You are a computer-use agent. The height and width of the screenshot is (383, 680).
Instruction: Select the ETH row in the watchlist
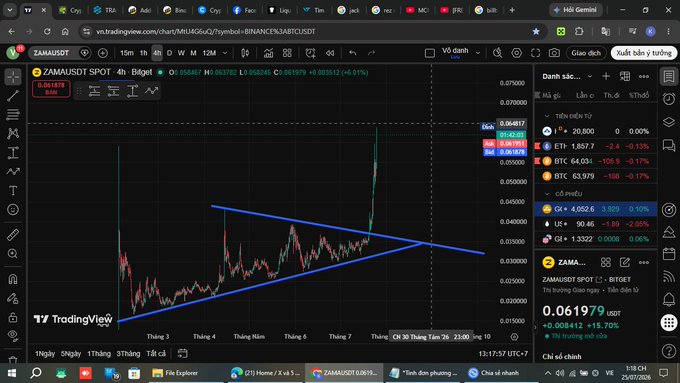[596, 146]
